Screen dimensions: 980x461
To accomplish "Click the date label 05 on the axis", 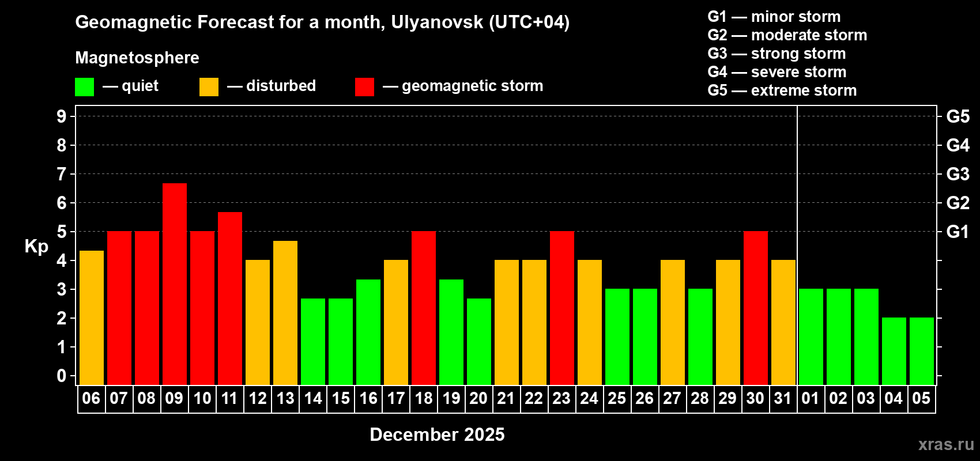I will coord(921,398).
